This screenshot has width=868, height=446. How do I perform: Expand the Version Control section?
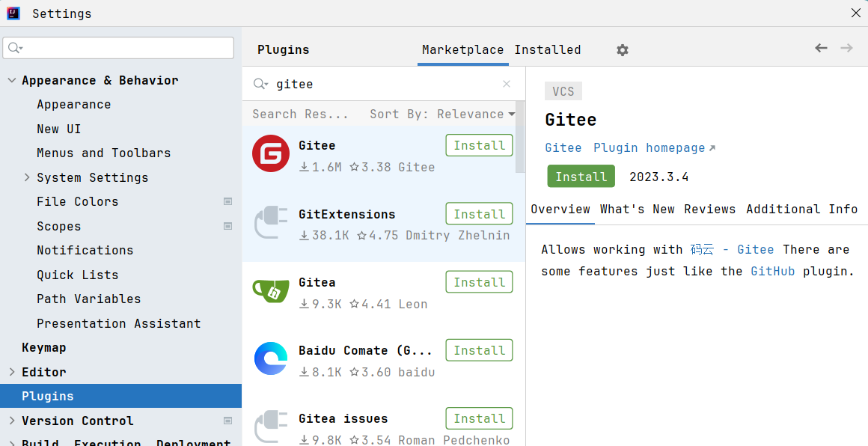tap(12, 421)
